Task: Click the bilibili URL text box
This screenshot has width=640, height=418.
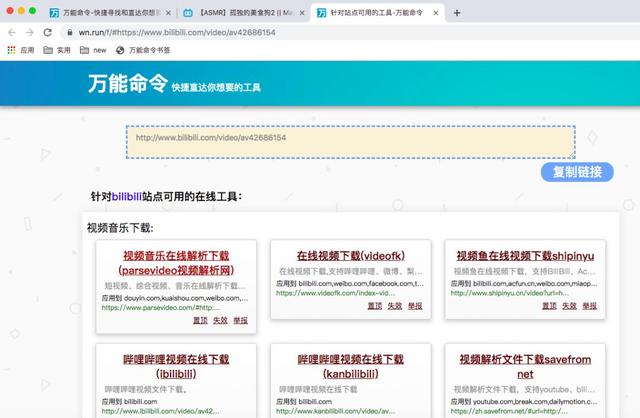Action: [x=351, y=142]
